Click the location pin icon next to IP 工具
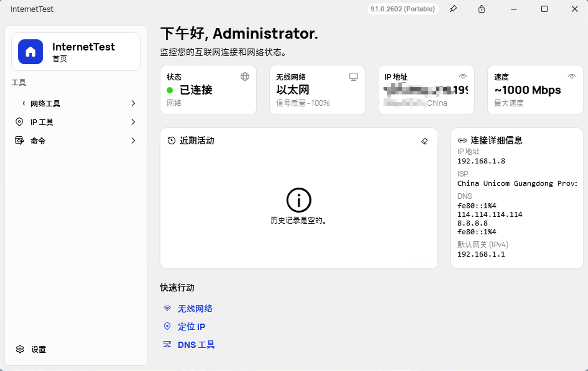Image resolution: width=588 pixels, height=371 pixels. click(19, 122)
